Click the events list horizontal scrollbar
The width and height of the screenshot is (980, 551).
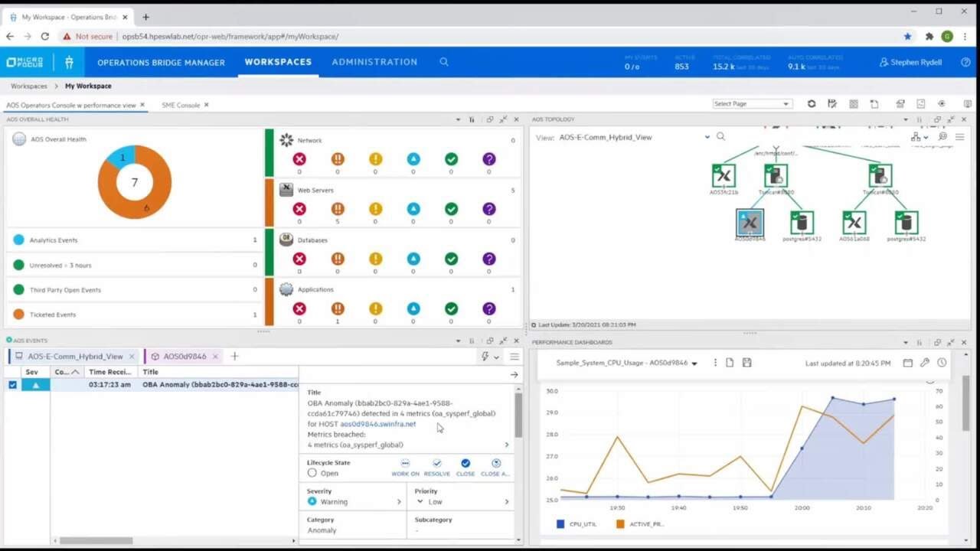click(96, 540)
